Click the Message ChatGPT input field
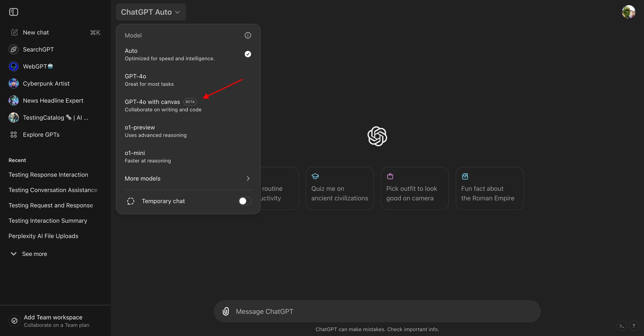 click(377, 311)
